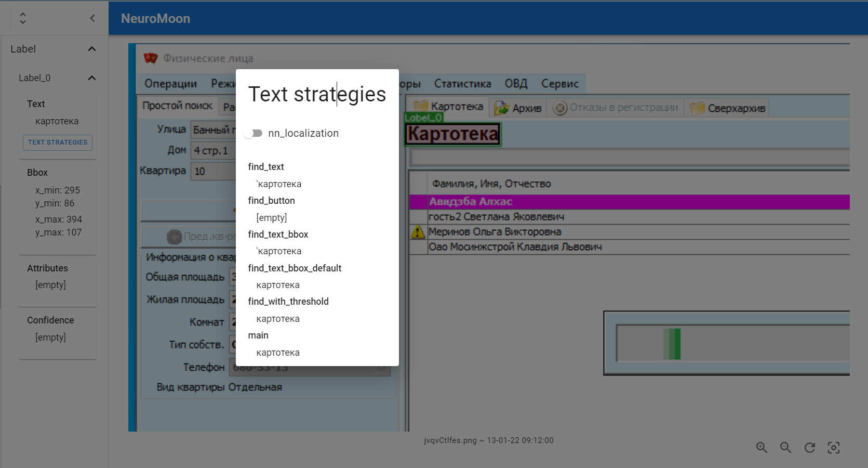
Task: Click the Авидзба Алхас highlighted row
Action: (x=629, y=202)
